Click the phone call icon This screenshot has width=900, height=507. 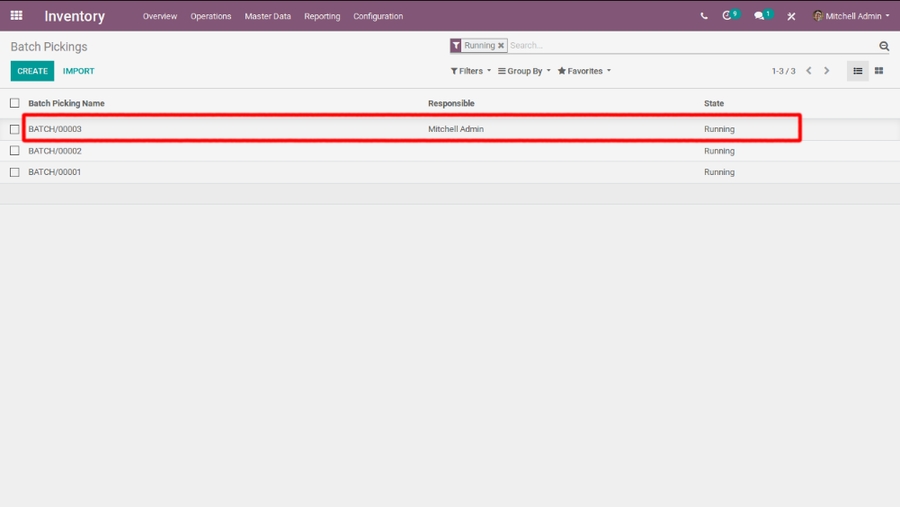tap(704, 16)
